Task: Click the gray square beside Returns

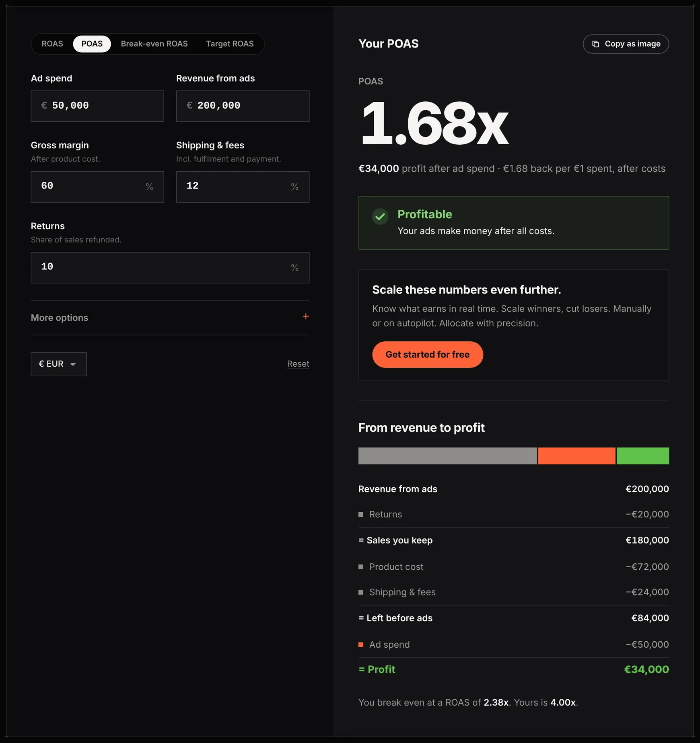Action: click(361, 515)
